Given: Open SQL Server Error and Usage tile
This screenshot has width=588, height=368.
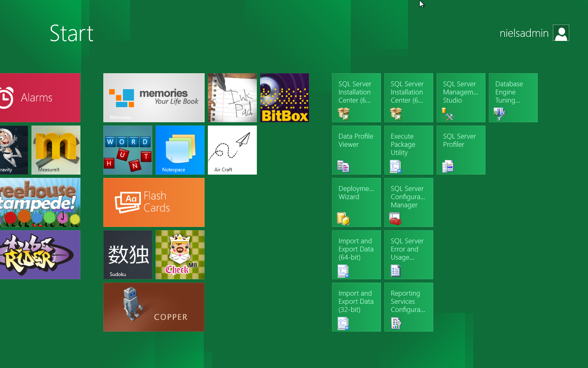Looking at the screenshot, I should [x=409, y=255].
